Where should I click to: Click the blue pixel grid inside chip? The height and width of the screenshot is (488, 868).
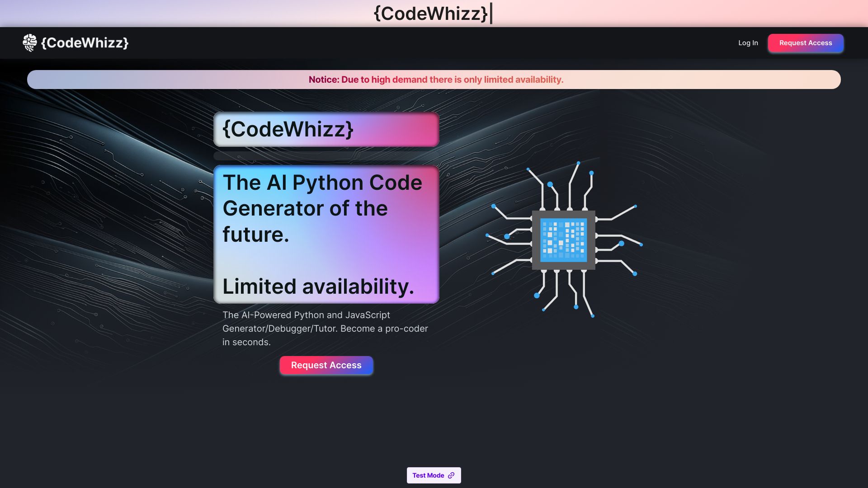tap(563, 240)
